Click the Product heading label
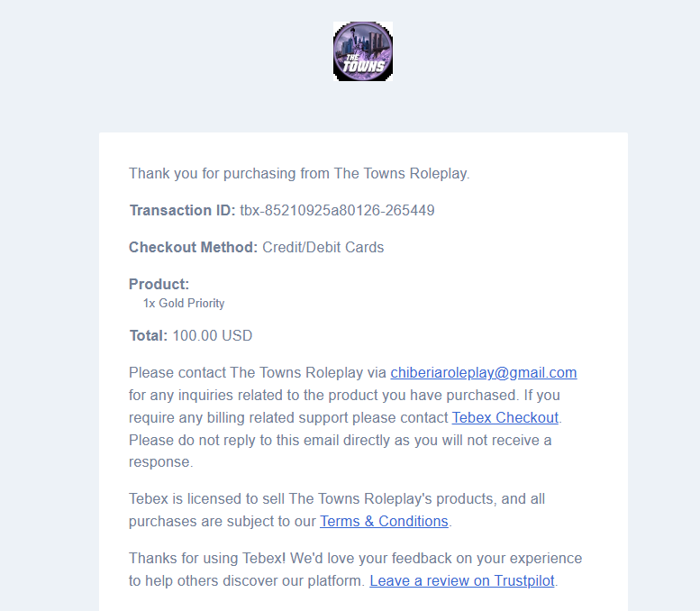700x611 pixels. tap(159, 284)
